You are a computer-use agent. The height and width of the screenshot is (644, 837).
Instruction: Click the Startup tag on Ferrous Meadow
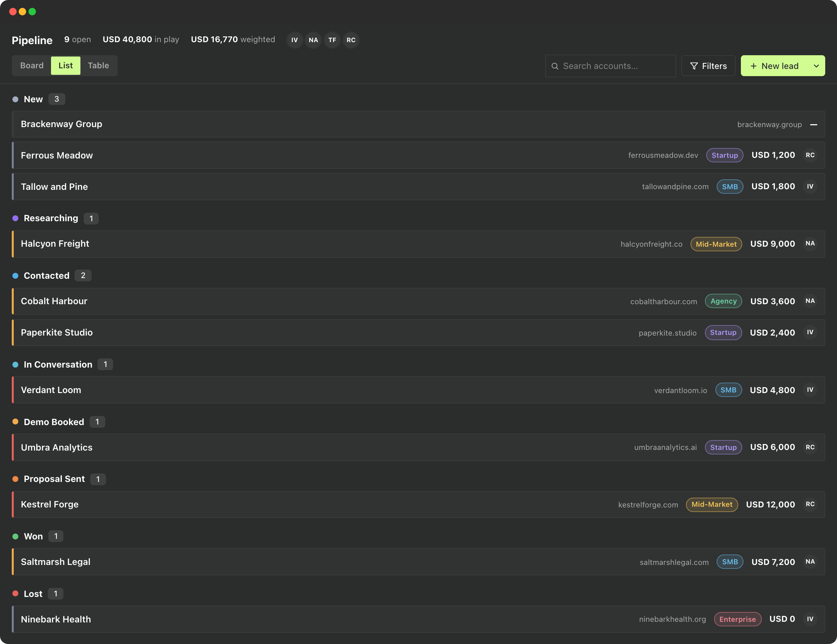[x=724, y=155]
